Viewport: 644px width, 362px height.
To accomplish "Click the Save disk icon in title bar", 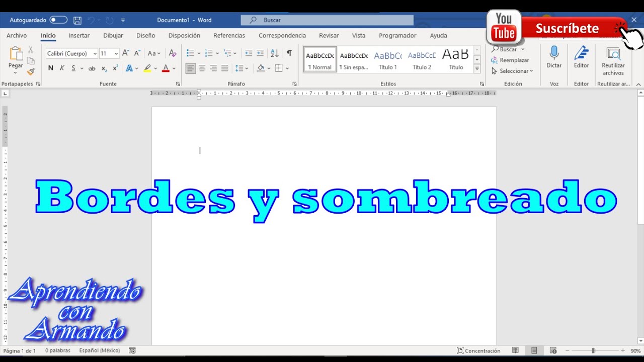I will pyautogui.click(x=77, y=20).
